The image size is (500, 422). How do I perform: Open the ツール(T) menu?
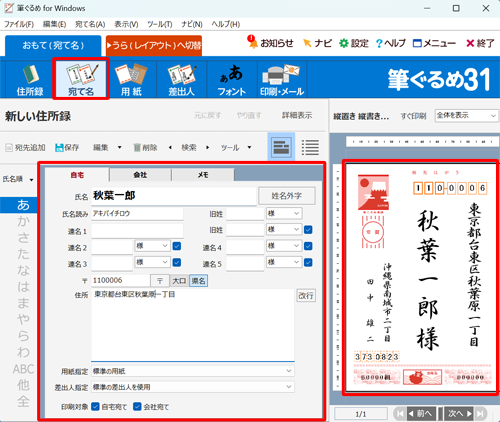[x=160, y=24]
